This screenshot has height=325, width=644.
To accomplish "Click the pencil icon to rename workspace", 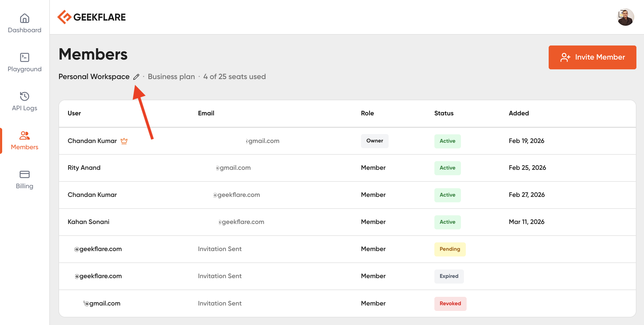I will (136, 77).
